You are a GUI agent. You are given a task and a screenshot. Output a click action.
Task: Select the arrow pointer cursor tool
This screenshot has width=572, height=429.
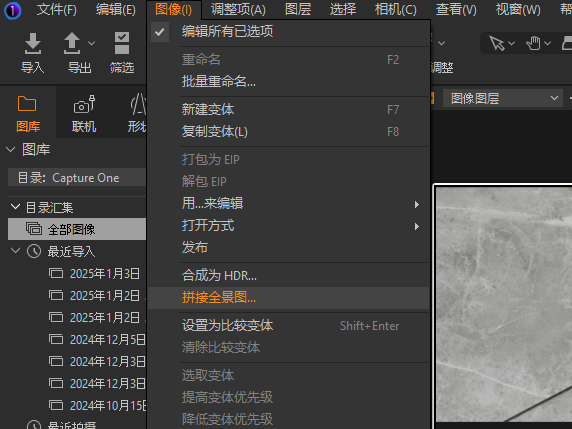click(x=496, y=43)
